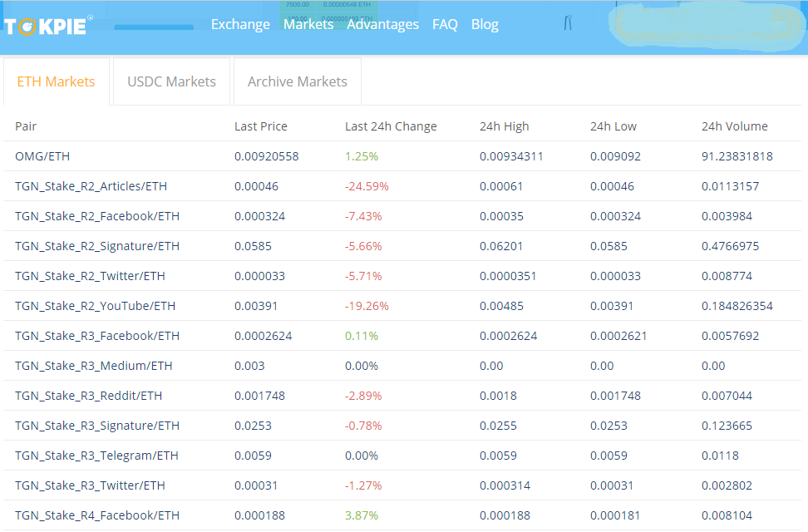This screenshot has height=532, width=808.
Task: Open the Markets navigation item
Action: (308, 24)
